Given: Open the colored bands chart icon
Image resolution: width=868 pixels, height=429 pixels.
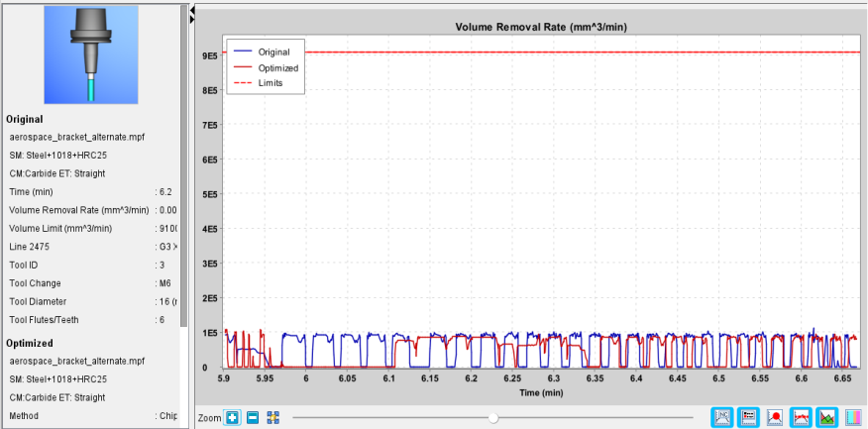Looking at the screenshot, I should point(853,417).
